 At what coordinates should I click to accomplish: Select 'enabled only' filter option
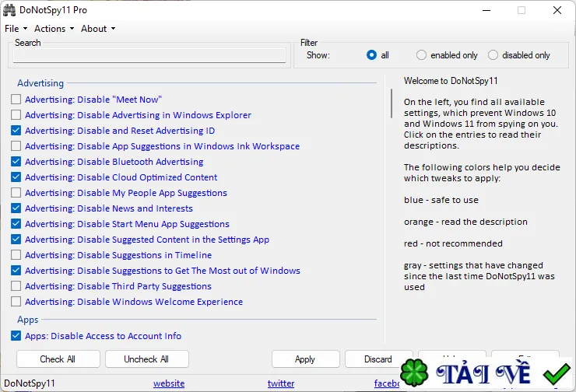point(421,55)
